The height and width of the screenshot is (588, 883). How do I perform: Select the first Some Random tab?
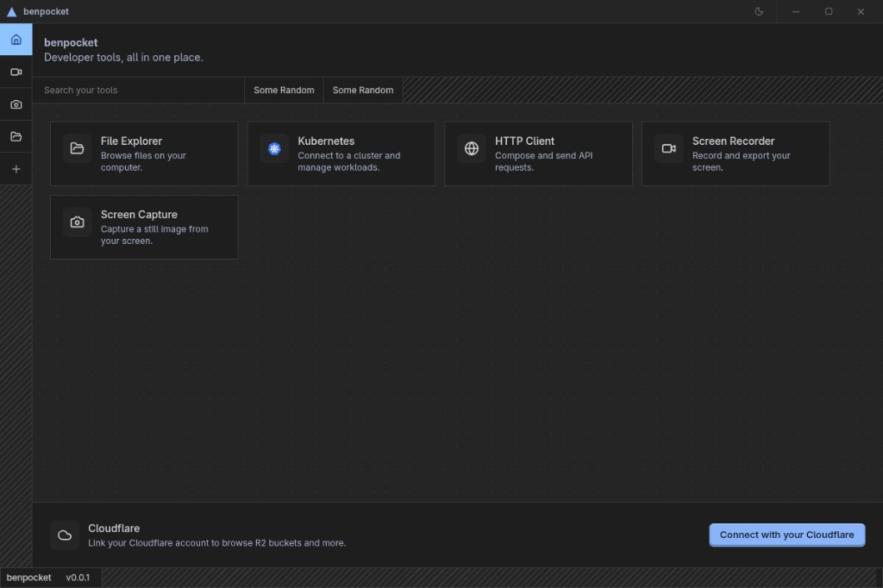[x=284, y=91]
